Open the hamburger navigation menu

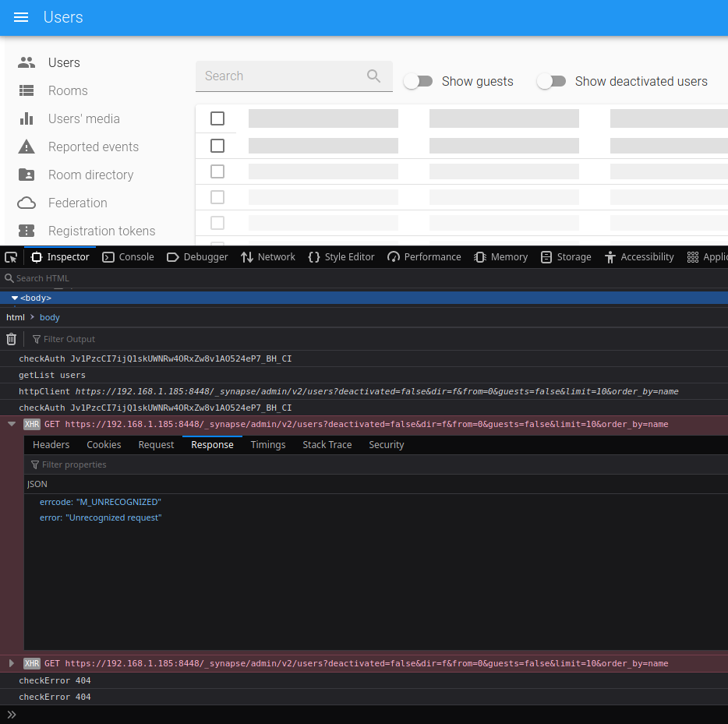(20, 17)
